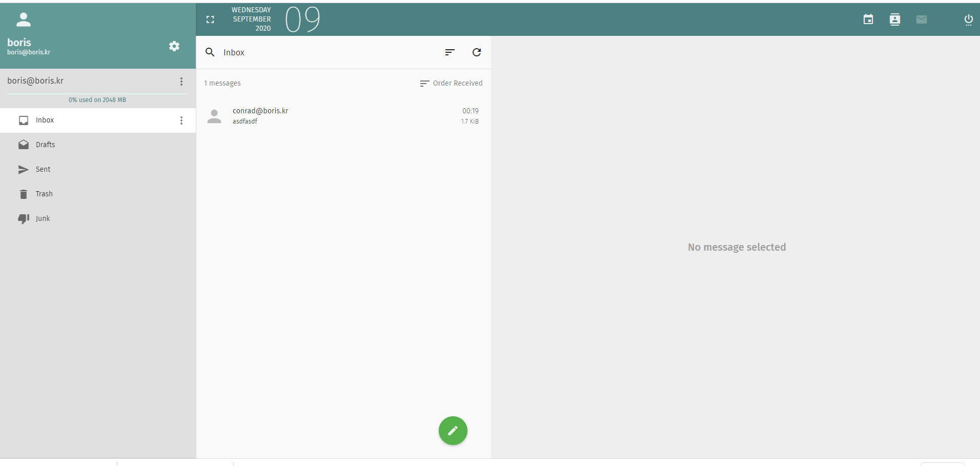The image size is (980, 466).
Task: Open the Address Book contacts icon
Action: [895, 19]
